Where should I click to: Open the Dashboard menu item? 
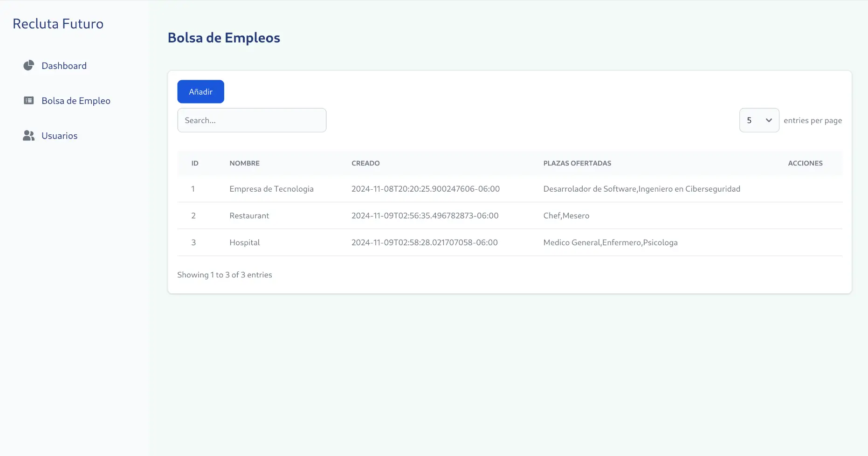point(64,66)
